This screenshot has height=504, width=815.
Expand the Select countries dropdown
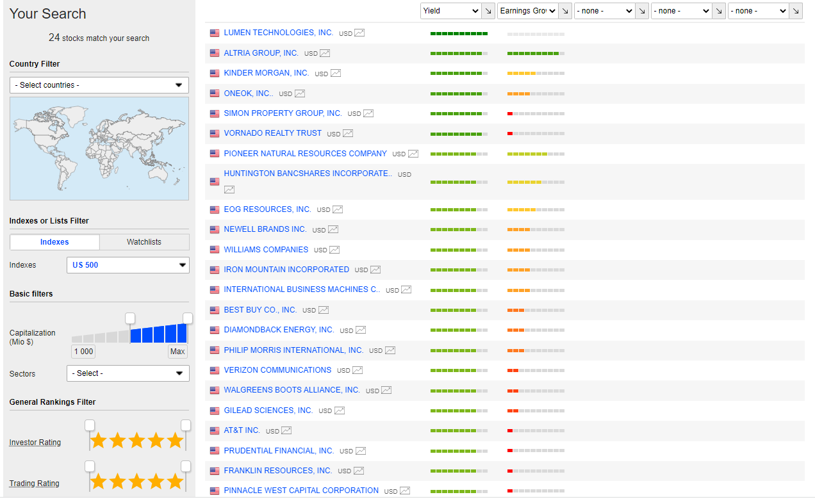click(99, 85)
